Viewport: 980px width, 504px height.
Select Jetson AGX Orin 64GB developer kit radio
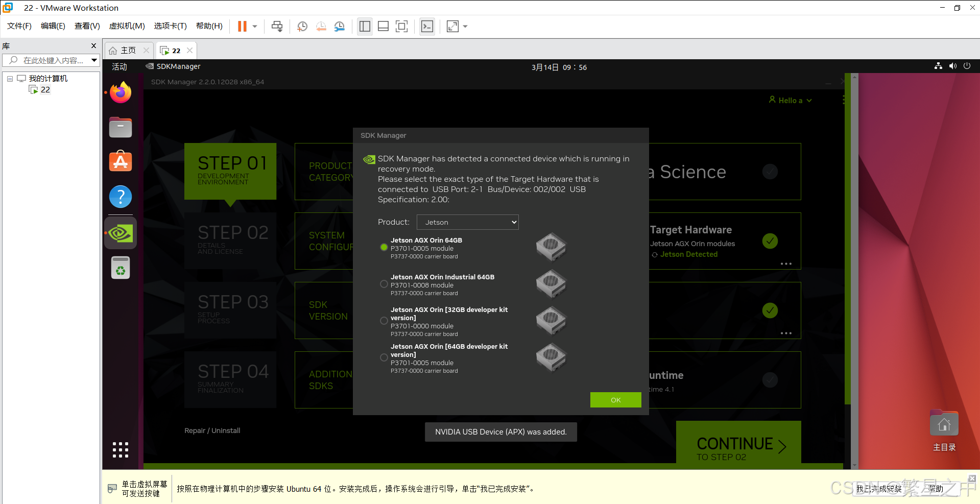(384, 357)
